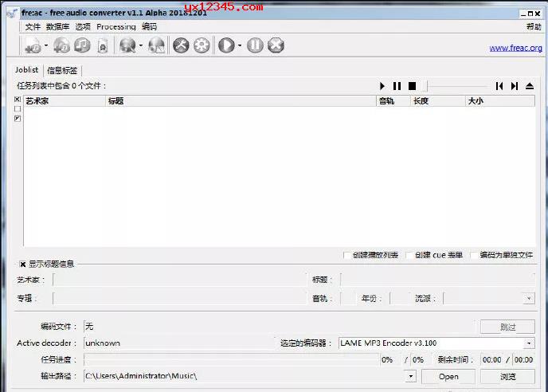Viewport: 548px width, 392px height.
Task: Click the 浏览 browse button
Action: point(507,376)
